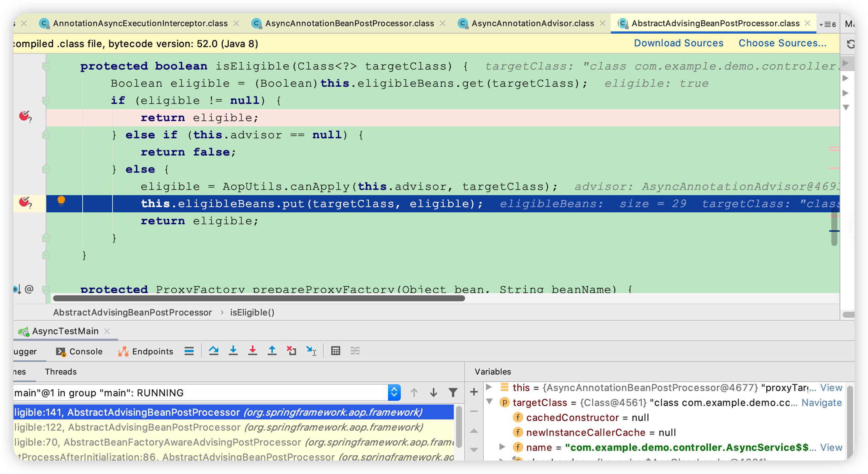Collapse the 'if (eligible != null)' fold marker

pyautogui.click(x=46, y=101)
